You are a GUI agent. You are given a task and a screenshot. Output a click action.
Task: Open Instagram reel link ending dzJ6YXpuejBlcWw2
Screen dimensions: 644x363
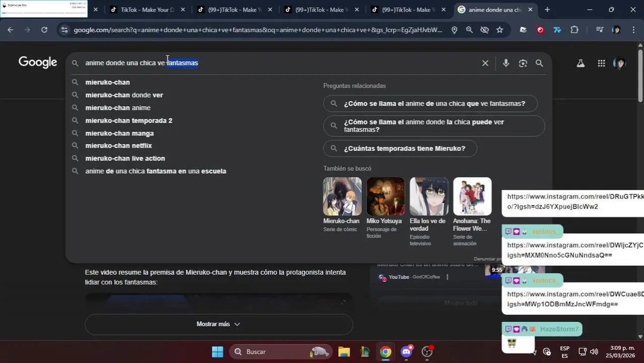pos(575,202)
